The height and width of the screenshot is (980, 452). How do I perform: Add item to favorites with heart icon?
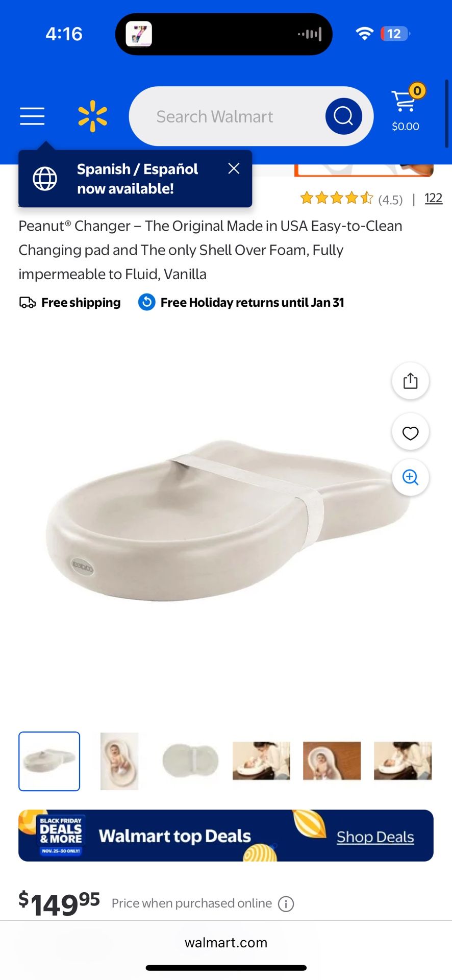click(410, 432)
